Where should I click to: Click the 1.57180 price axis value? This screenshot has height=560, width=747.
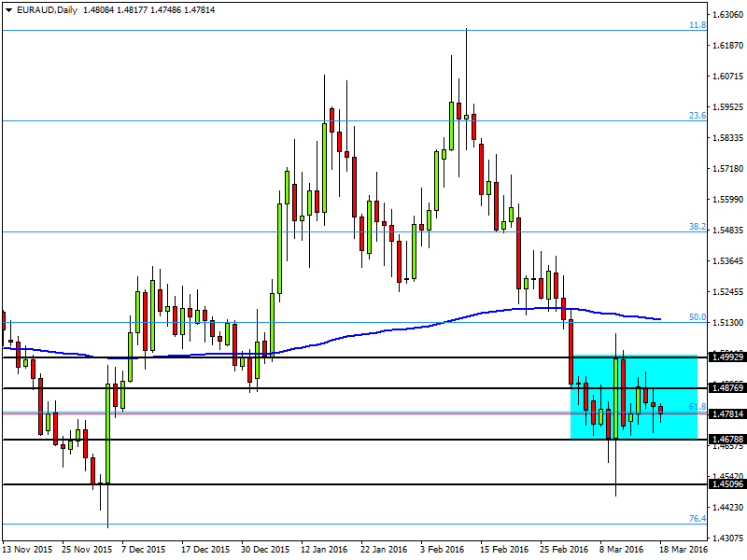[727, 169]
